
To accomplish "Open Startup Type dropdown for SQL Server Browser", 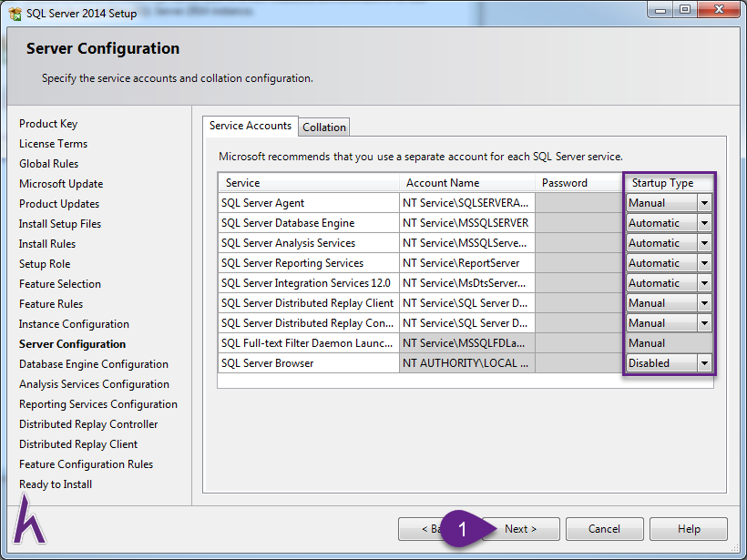I will [x=704, y=362].
